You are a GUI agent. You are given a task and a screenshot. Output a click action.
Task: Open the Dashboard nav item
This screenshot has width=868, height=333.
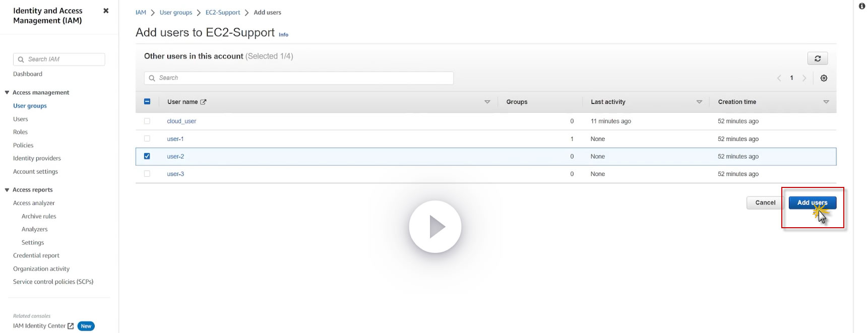(x=28, y=74)
